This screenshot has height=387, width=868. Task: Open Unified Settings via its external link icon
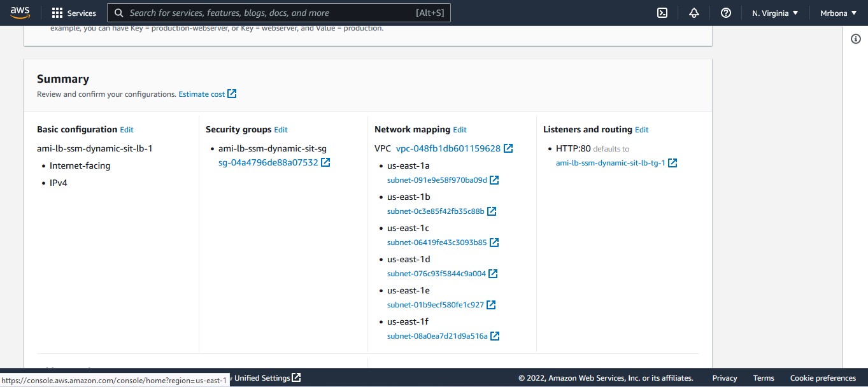296,377
